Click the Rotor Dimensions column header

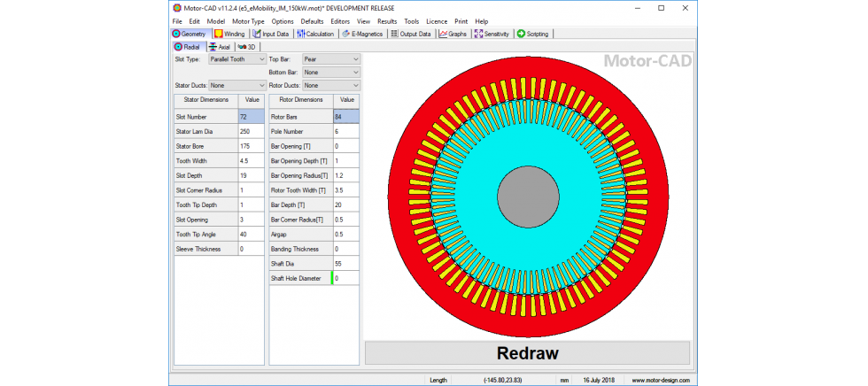pos(301,100)
